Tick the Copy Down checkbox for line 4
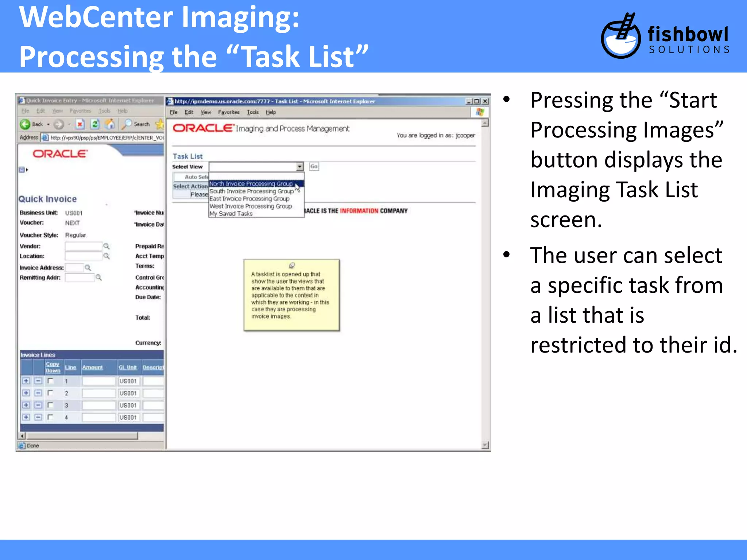 tap(51, 417)
